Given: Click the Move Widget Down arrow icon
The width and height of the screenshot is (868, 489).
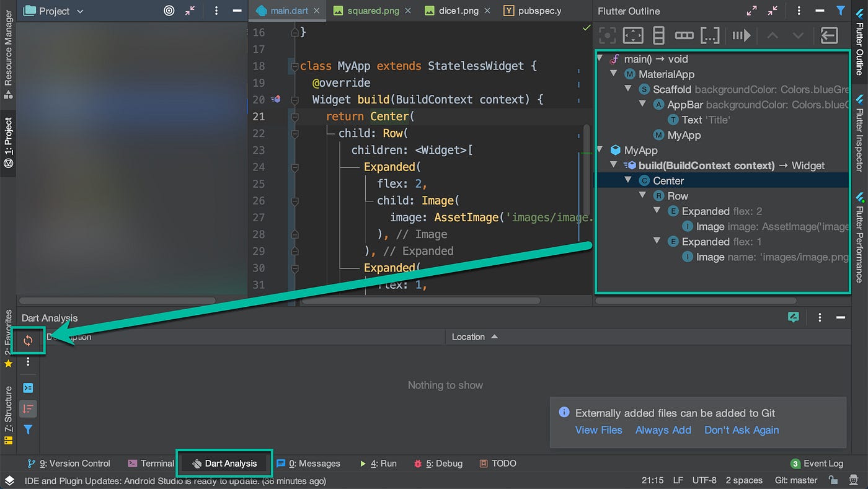Looking at the screenshot, I should click(x=798, y=35).
